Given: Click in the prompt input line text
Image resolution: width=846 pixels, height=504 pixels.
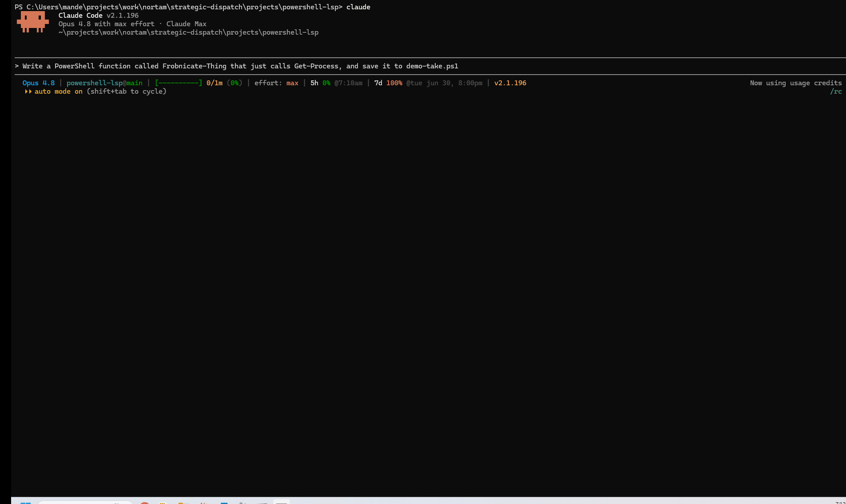Looking at the screenshot, I should click(x=240, y=66).
